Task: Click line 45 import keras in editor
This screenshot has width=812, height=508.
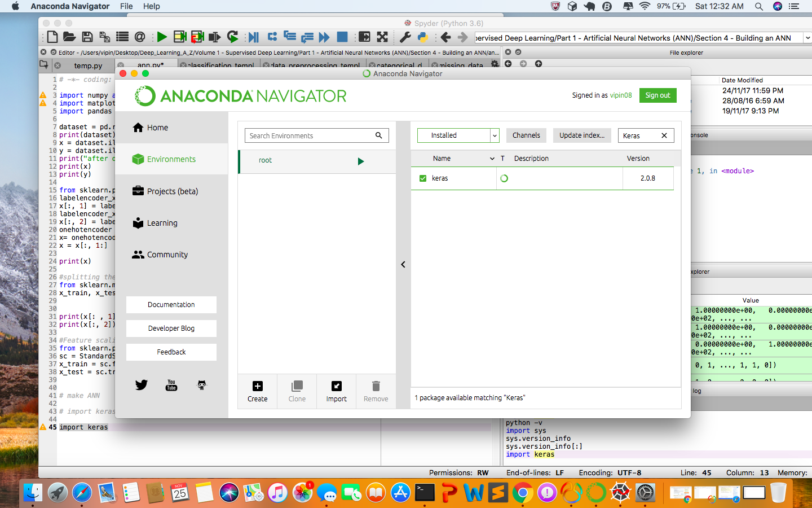Action: (x=83, y=427)
